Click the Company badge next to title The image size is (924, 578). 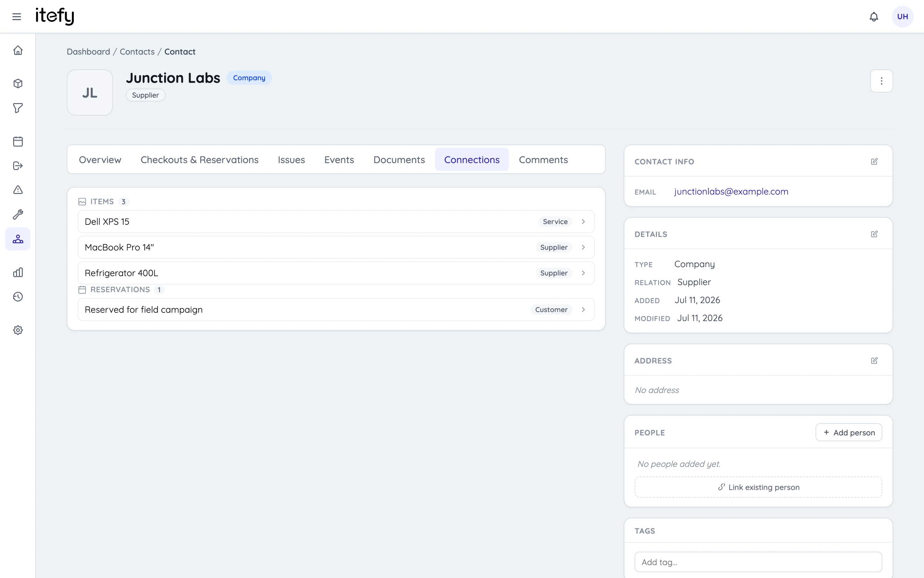(249, 78)
